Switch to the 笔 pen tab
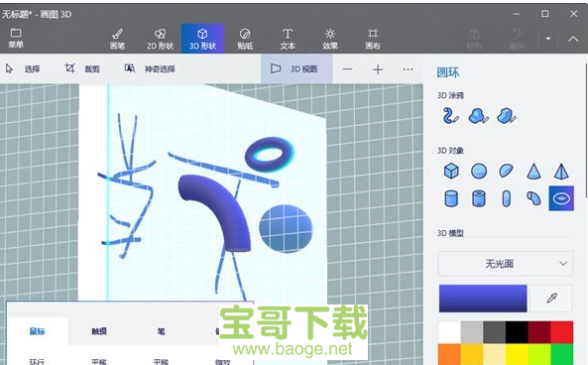The height and width of the screenshot is (365, 588). [161, 331]
